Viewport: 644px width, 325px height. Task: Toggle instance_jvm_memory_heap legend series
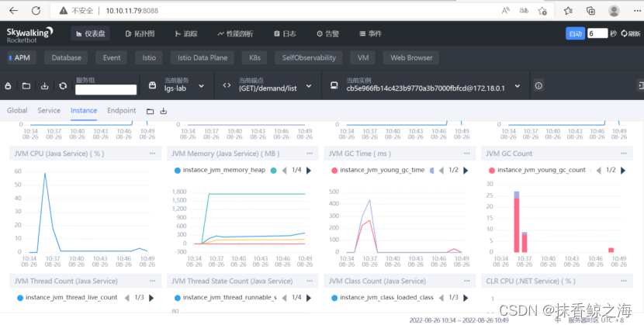pyautogui.click(x=220, y=170)
